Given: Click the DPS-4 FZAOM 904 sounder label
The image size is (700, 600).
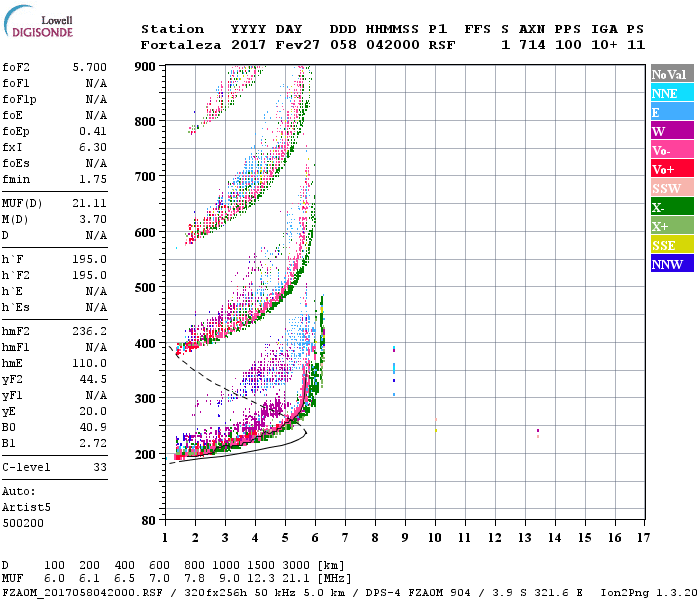Looking at the screenshot, I should [418, 592].
